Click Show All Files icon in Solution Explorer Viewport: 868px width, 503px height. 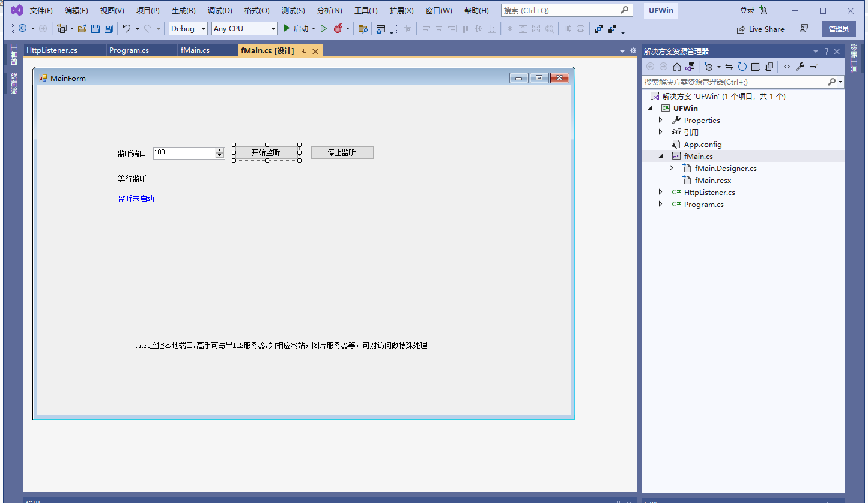click(x=769, y=67)
